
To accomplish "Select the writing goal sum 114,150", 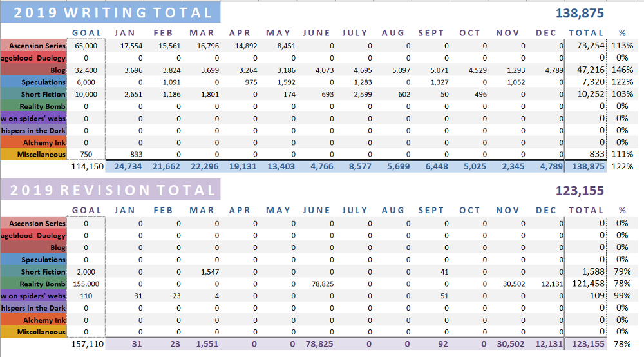I will (86, 166).
